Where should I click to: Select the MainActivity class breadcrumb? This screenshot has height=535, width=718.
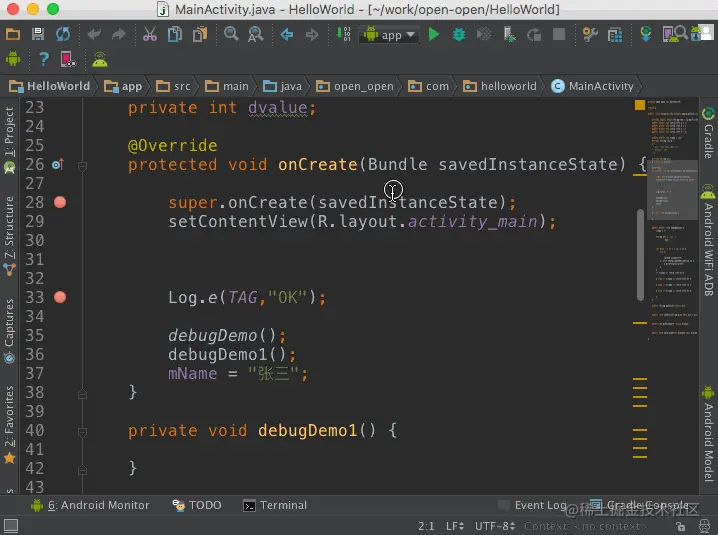(x=592, y=86)
